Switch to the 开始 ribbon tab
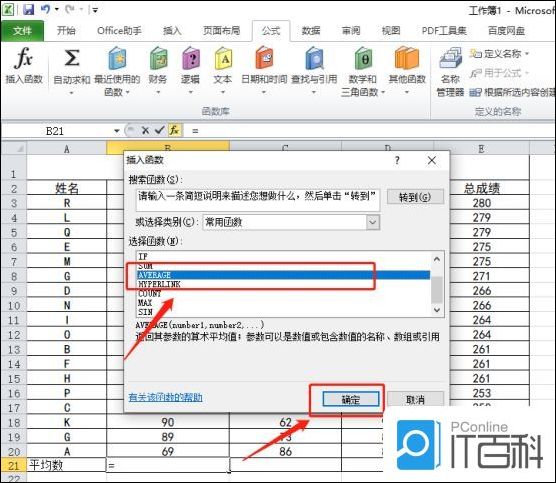Screen dimensions: 556x483 (66, 30)
